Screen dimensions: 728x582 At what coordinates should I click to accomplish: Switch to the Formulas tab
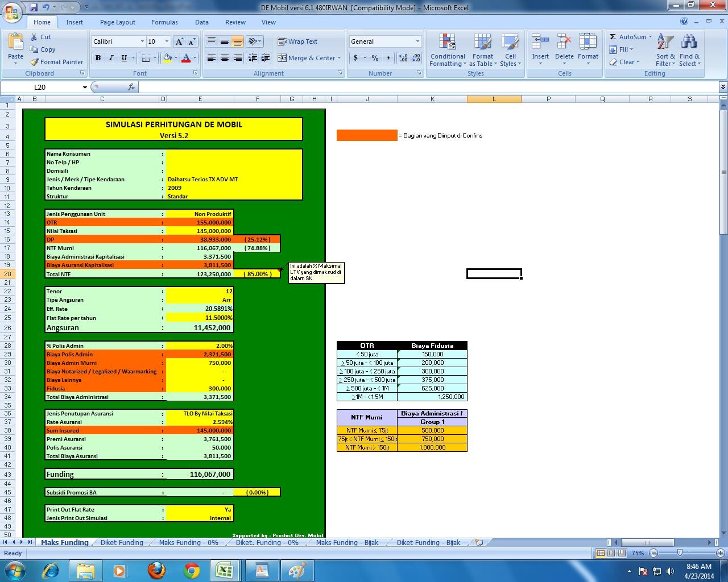164,22
